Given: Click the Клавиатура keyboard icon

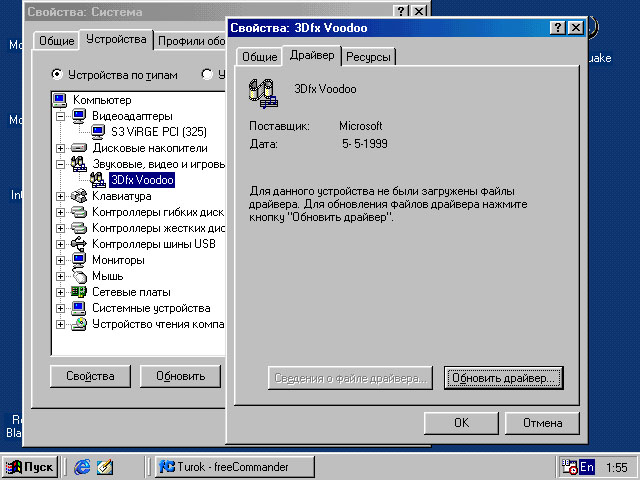Looking at the screenshot, I should (79, 196).
